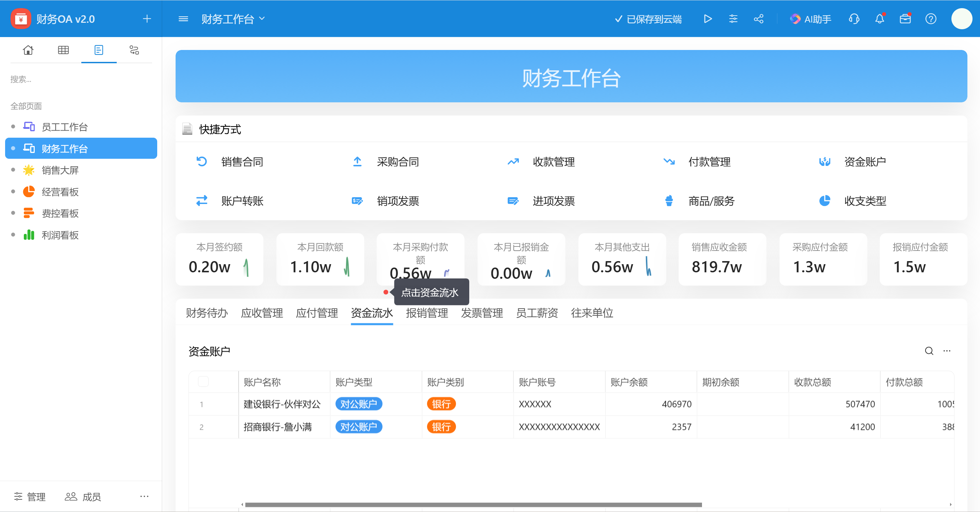Open the help question mark icon
Image resolution: width=980 pixels, height=512 pixels.
pos(931,19)
